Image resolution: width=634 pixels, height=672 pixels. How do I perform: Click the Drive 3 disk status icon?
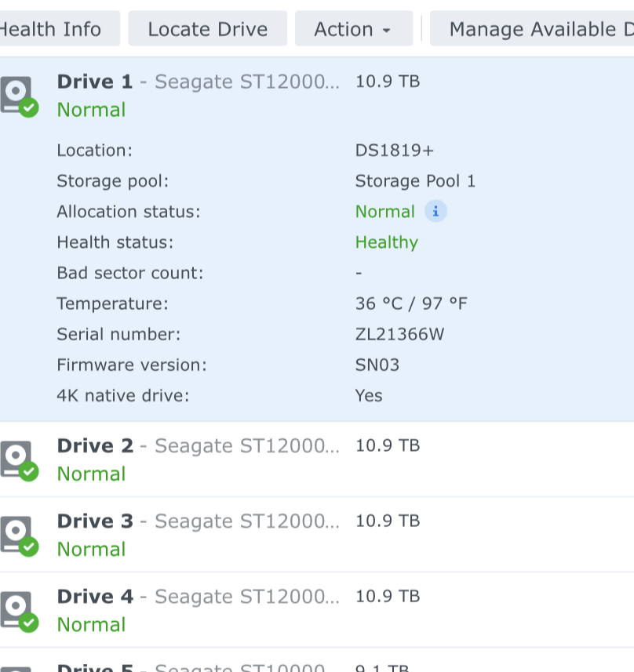coord(20,536)
